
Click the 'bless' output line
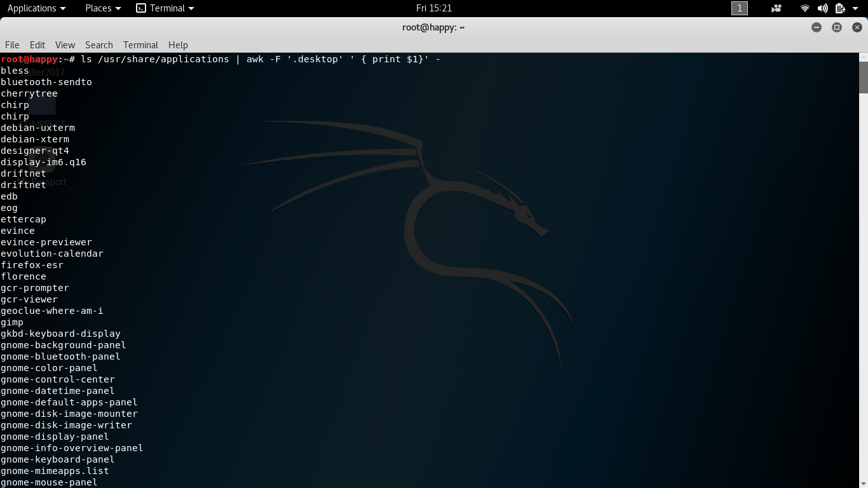coord(15,71)
